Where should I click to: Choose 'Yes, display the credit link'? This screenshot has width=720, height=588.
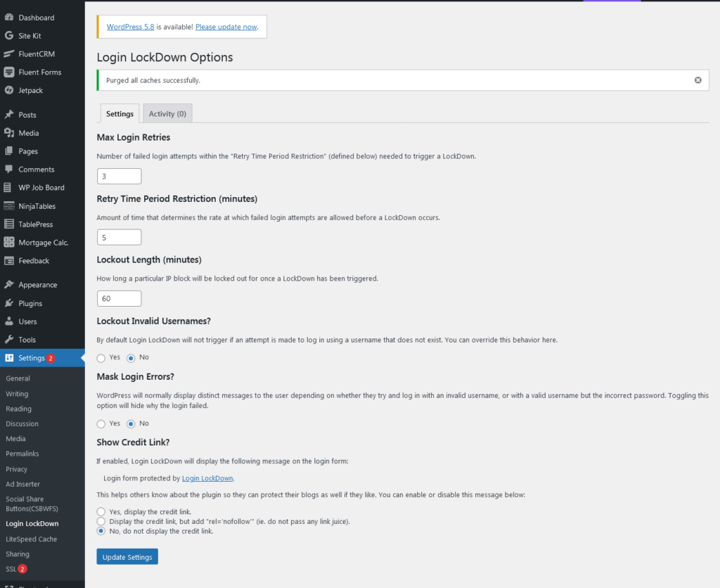[100, 511]
